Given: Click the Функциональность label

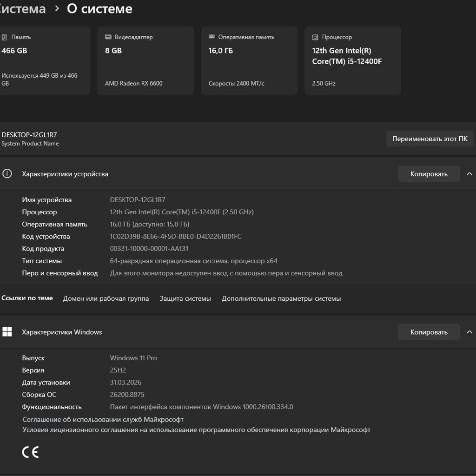Looking at the screenshot, I should pos(52,407).
